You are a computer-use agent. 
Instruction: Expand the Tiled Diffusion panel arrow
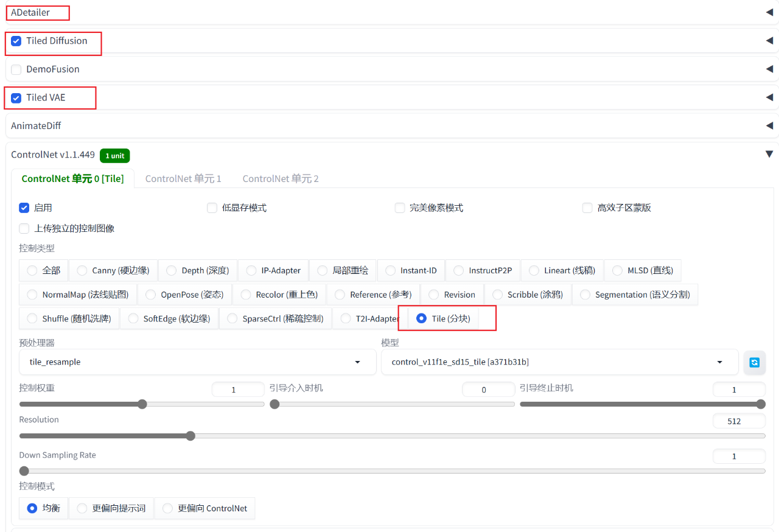[769, 41]
